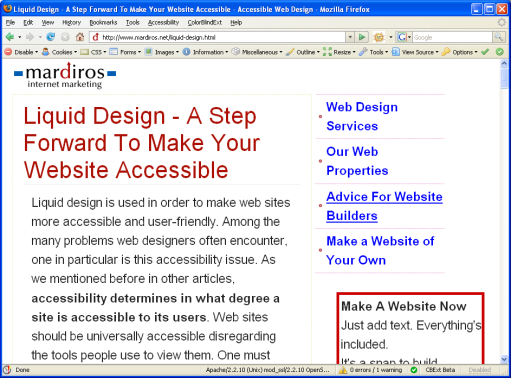Go back with the green Back arrow
The image size is (511, 378).
pyautogui.click(x=10, y=37)
